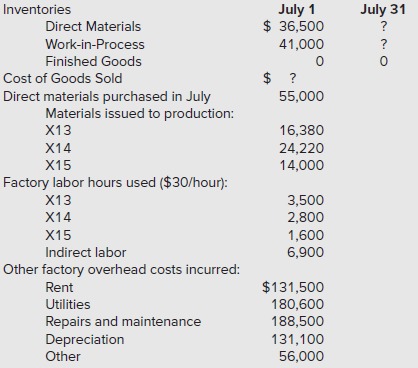This screenshot has width=418, height=368.
Task: Click the Indirect labor 6,900 amount
Action: tap(306, 252)
